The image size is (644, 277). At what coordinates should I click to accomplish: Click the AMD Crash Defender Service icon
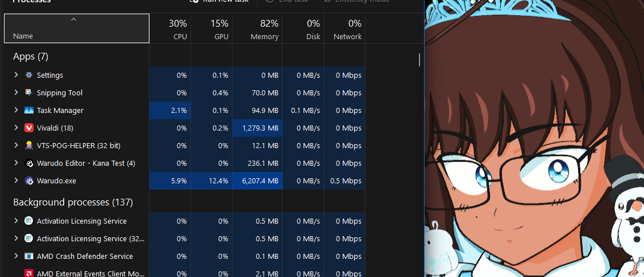coord(29,257)
